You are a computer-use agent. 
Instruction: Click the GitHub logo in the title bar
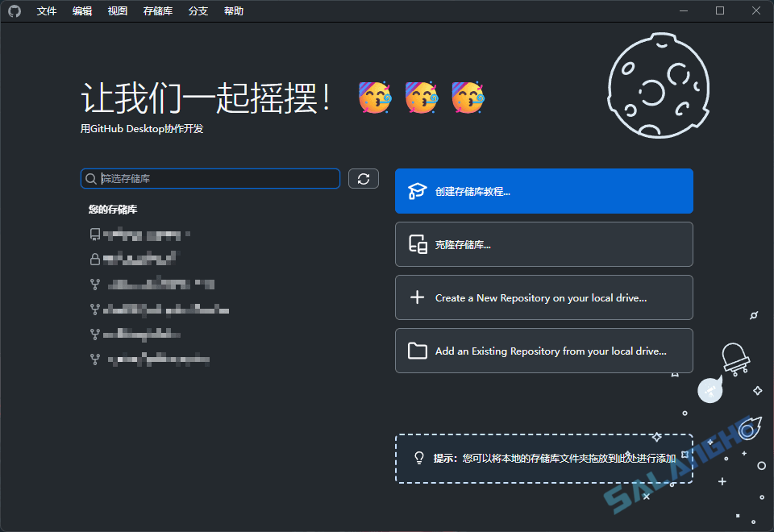pos(15,10)
